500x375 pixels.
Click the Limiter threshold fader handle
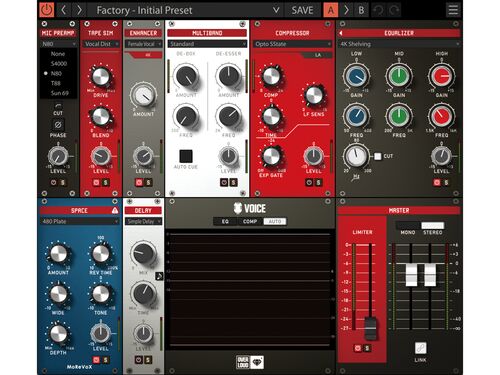point(371,329)
